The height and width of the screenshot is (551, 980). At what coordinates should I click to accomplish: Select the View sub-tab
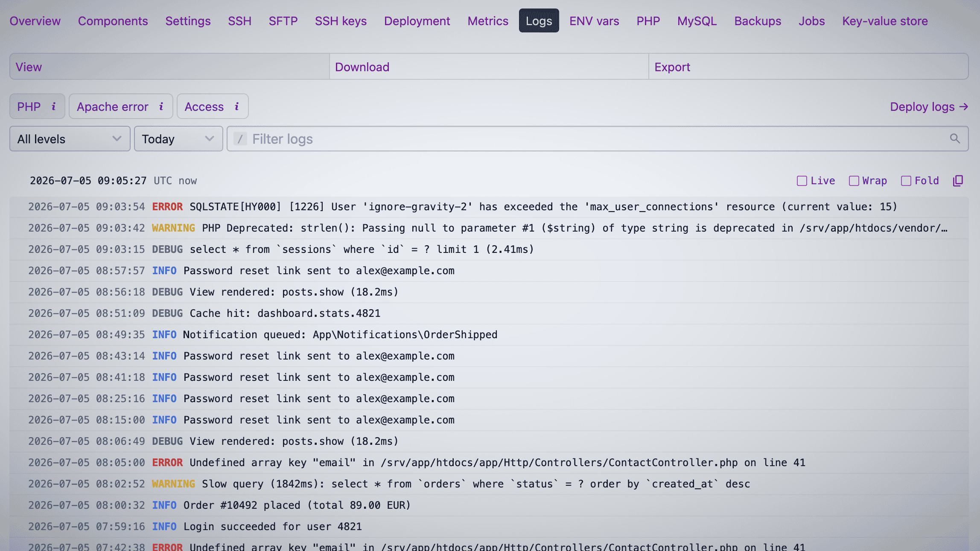[x=169, y=67]
